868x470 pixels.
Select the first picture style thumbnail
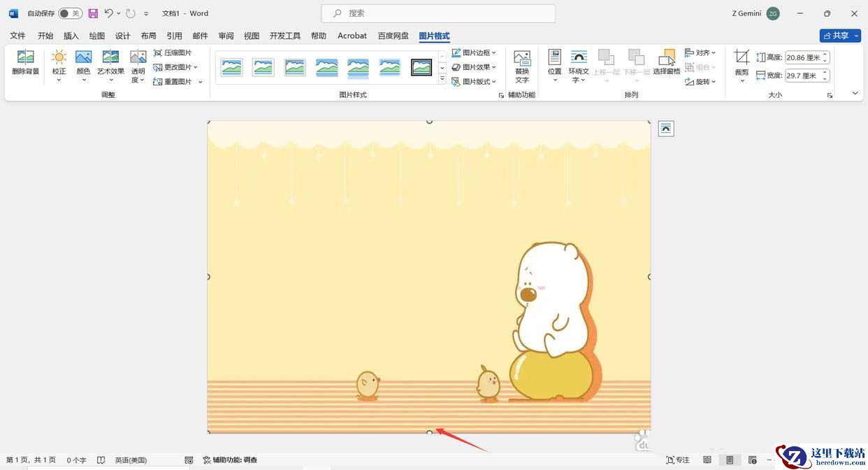point(231,67)
